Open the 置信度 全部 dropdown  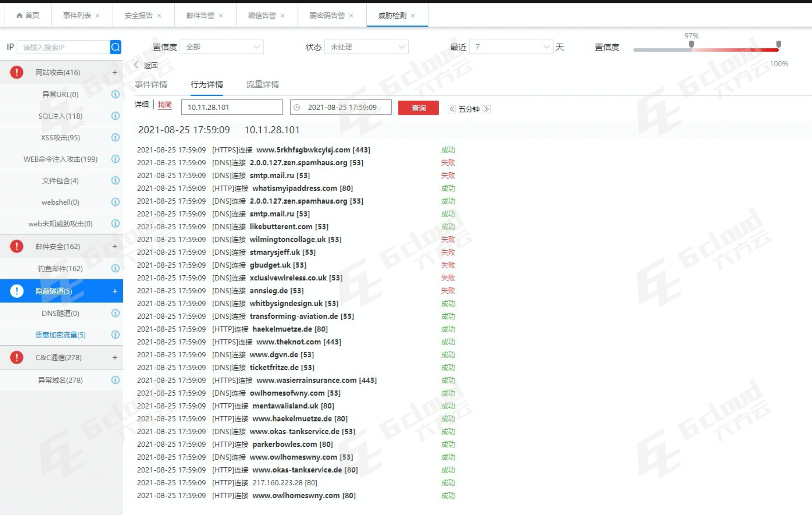221,47
